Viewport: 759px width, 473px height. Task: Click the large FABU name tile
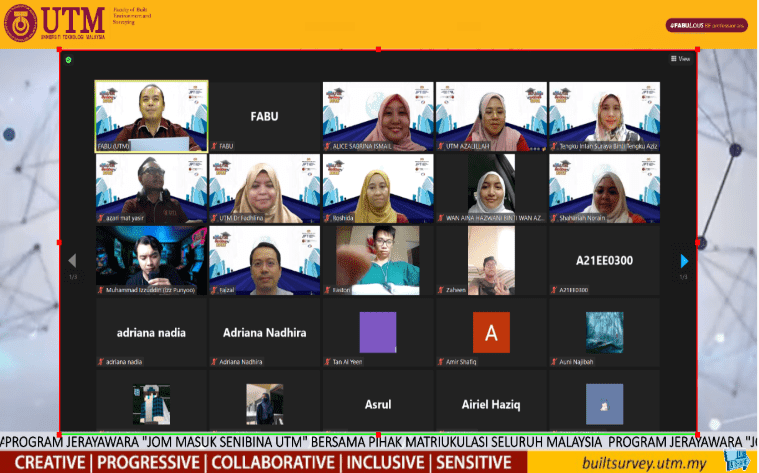coord(264,116)
